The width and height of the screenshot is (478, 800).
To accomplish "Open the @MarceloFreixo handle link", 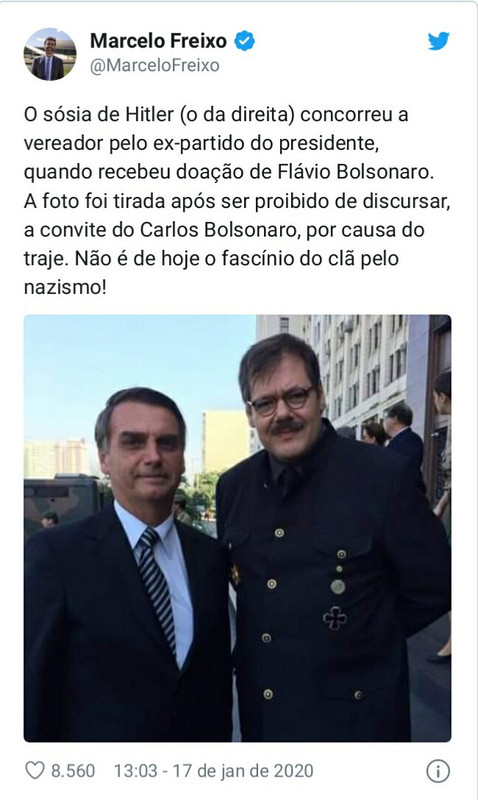I will coord(155,65).
